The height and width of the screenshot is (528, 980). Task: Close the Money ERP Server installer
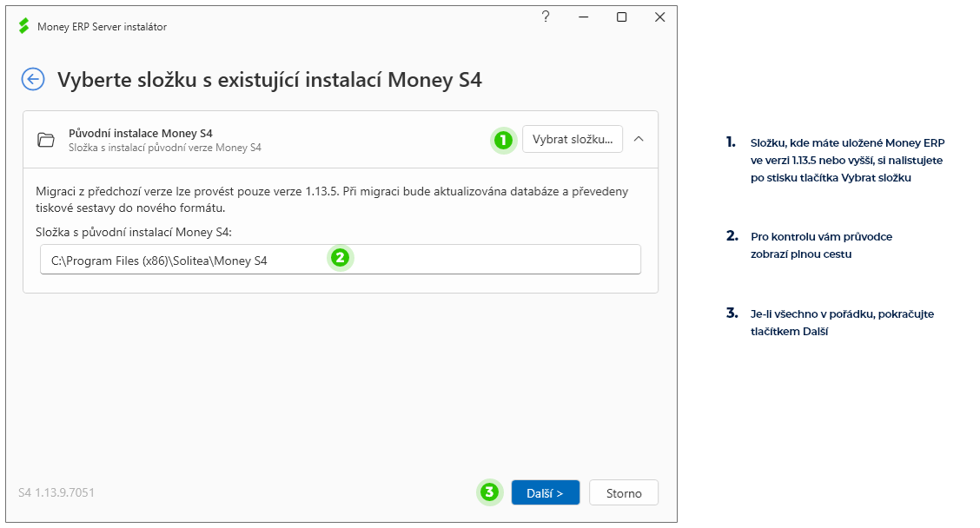(660, 17)
